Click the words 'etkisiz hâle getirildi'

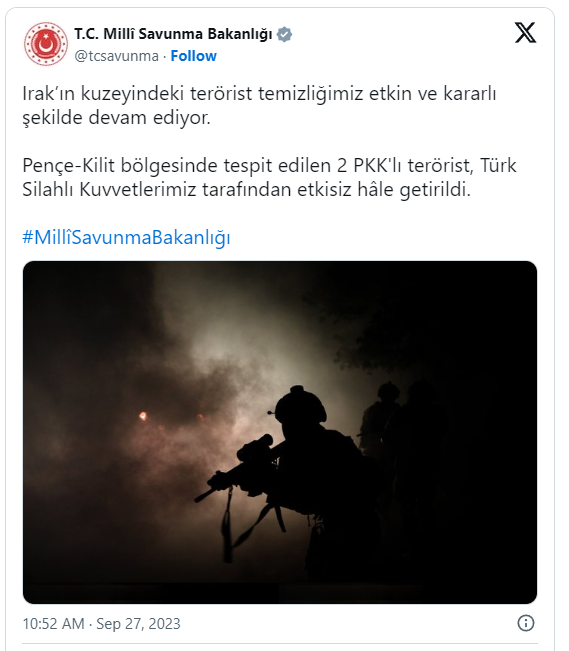384,190
